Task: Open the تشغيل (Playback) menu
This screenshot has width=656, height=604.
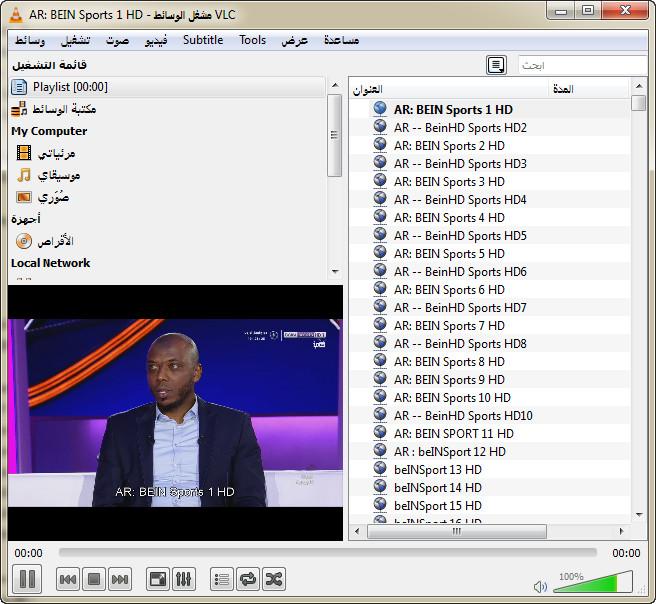Action: coord(75,40)
